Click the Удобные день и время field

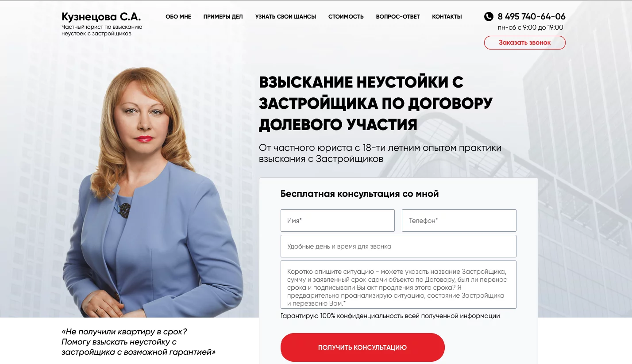tap(398, 246)
